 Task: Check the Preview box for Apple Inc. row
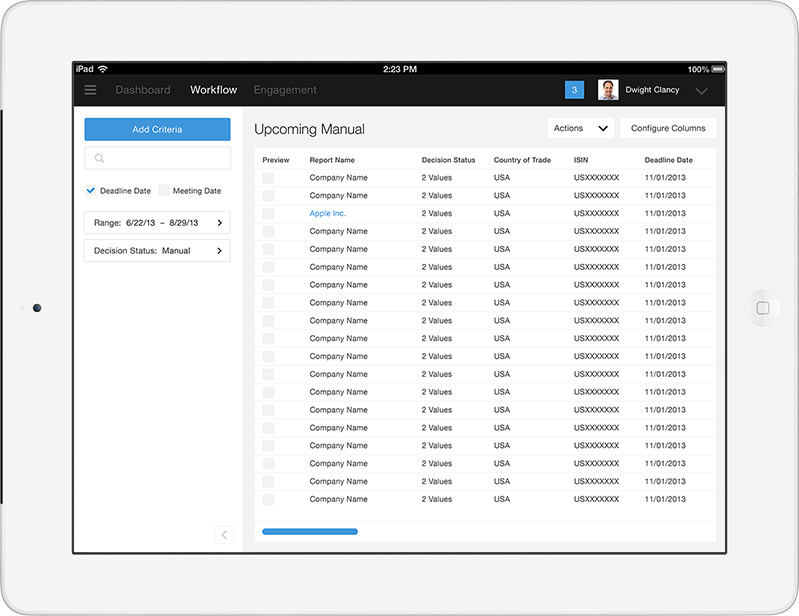click(268, 214)
